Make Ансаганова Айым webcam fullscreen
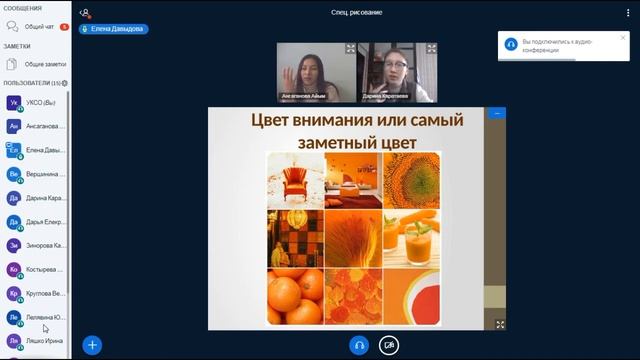 click(x=351, y=49)
